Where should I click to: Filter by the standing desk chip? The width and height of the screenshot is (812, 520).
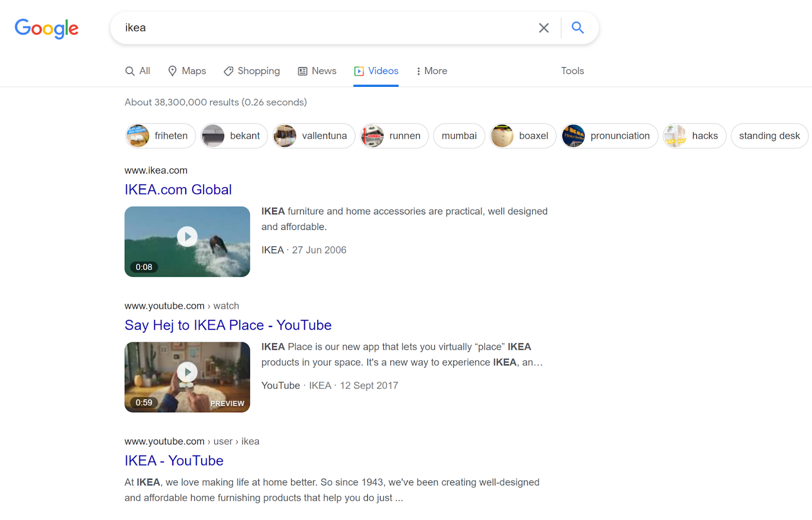tap(769, 136)
